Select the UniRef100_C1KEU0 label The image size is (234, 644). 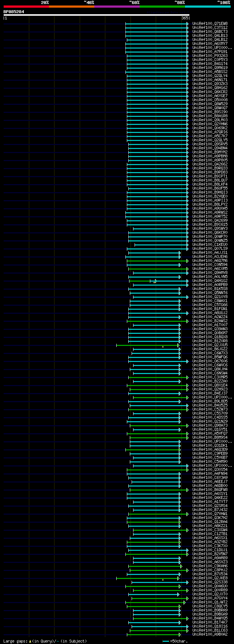(210, 244)
